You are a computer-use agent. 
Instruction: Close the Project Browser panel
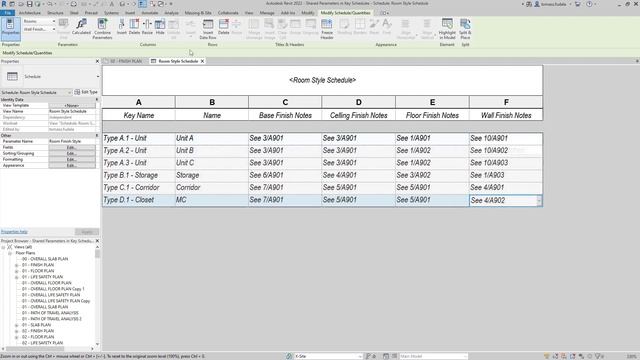[x=97, y=241]
